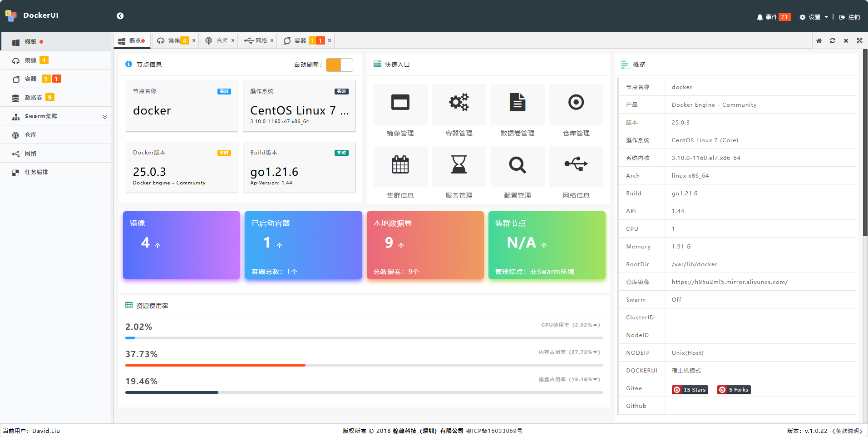Click the CPU usage progress bar
This screenshot has width=868, height=437.
tap(364, 338)
